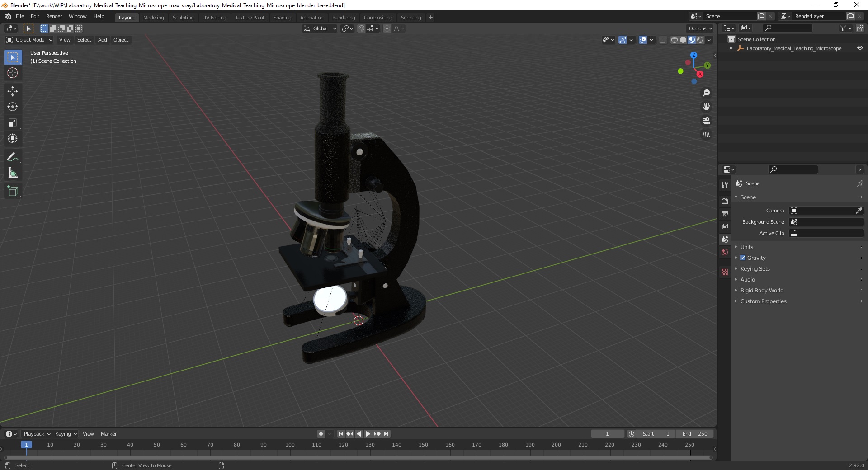
Task: Toggle X-ray view mode
Action: point(663,40)
